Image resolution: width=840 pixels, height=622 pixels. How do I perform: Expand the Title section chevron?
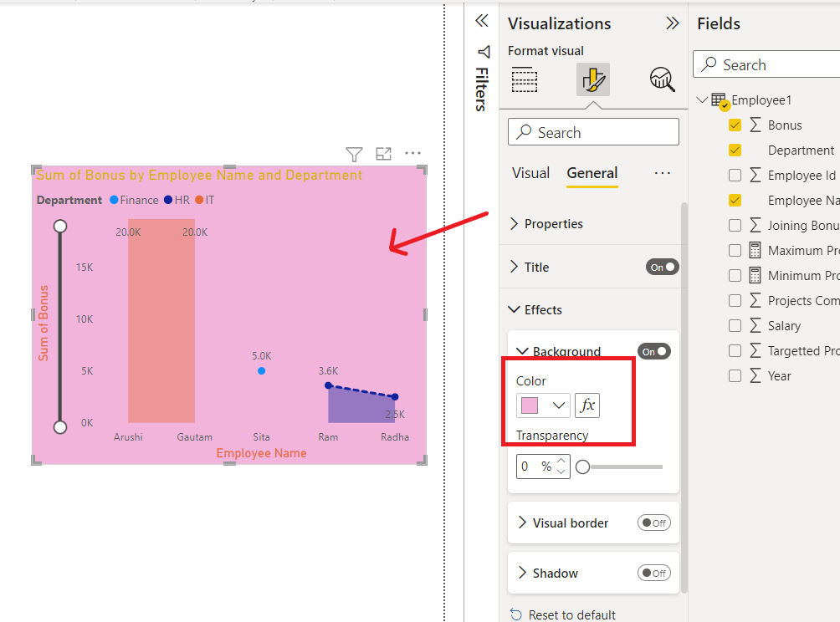[515, 267]
